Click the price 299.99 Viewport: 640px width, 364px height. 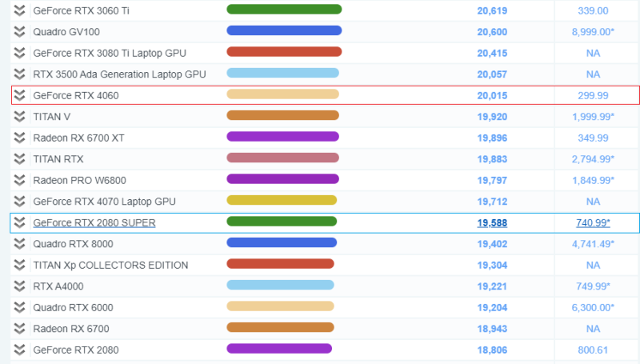click(x=593, y=96)
